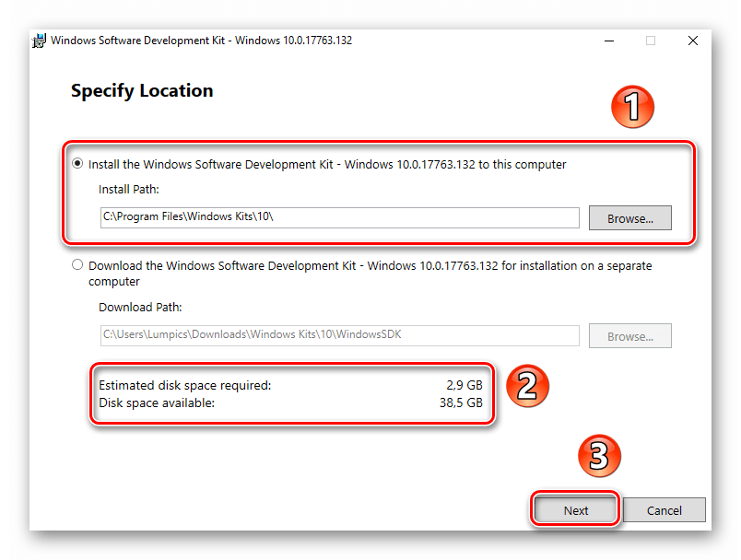Choose download for a separate computer option
Viewport: 741px width, 560px height.
(77, 265)
